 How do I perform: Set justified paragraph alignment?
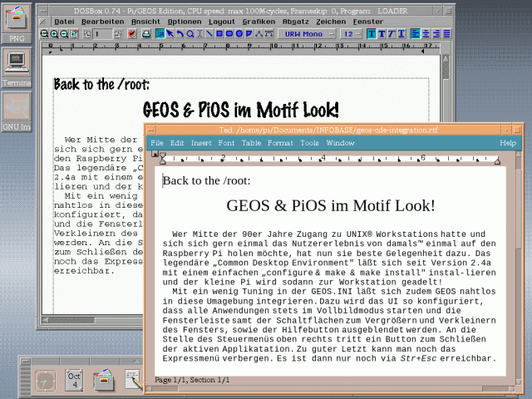446,34
